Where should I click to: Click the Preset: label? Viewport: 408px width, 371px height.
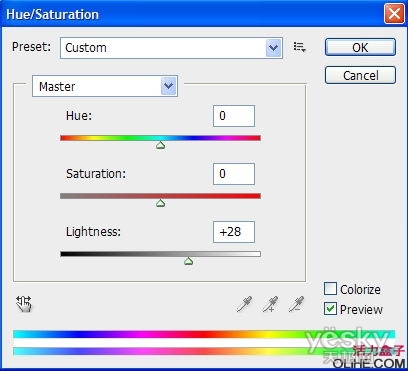[x=31, y=47]
